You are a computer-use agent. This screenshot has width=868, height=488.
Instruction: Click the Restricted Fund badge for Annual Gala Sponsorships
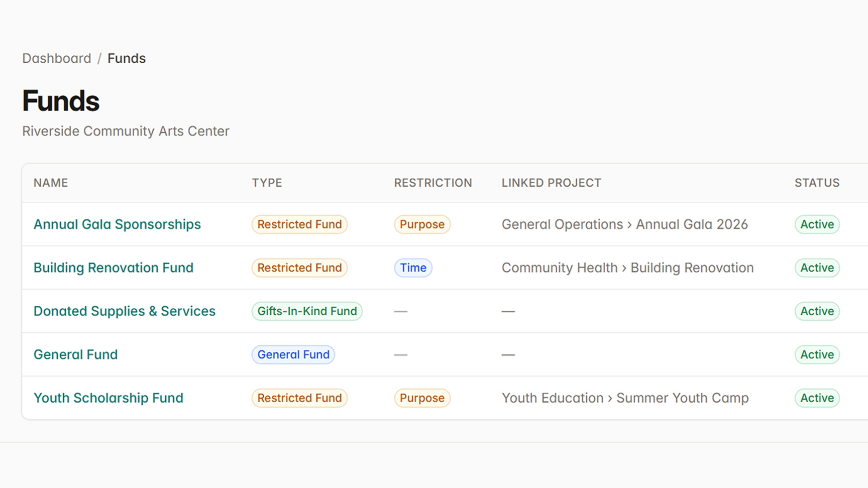[x=299, y=224]
